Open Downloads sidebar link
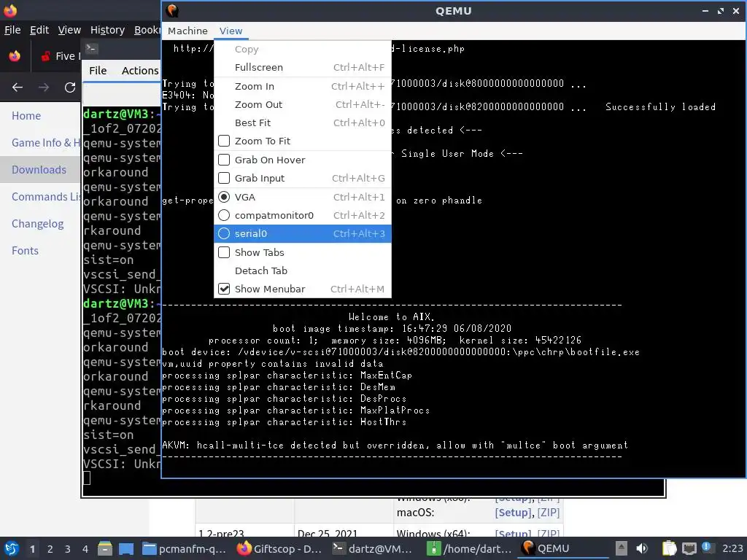The width and height of the screenshot is (747, 560). [39, 169]
